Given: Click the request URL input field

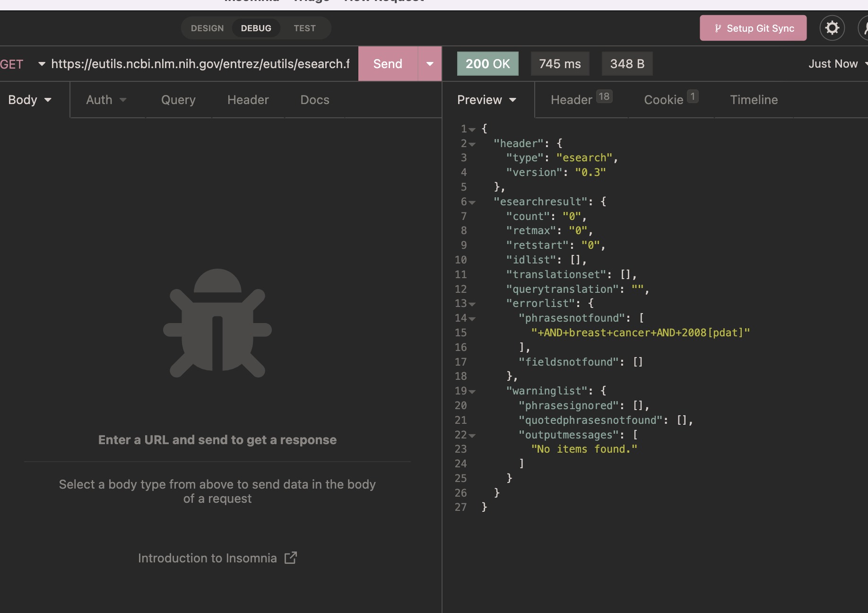Looking at the screenshot, I should [200, 64].
